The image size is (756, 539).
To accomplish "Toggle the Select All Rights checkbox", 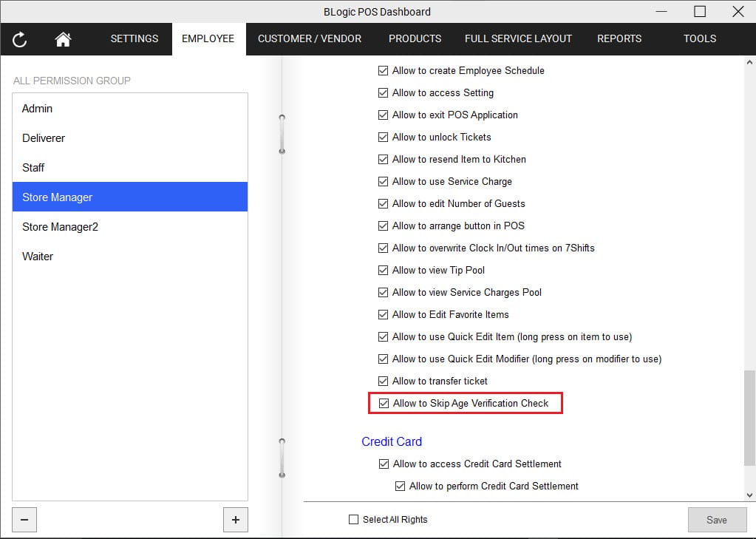I will pos(354,520).
